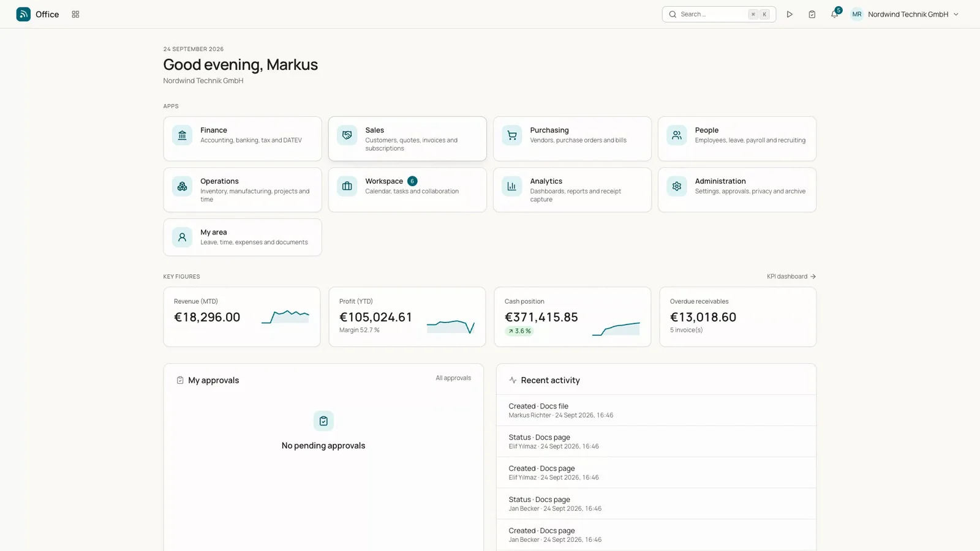980x551 pixels.
Task: Go to the KPI dashboard link
Action: pyautogui.click(x=791, y=277)
